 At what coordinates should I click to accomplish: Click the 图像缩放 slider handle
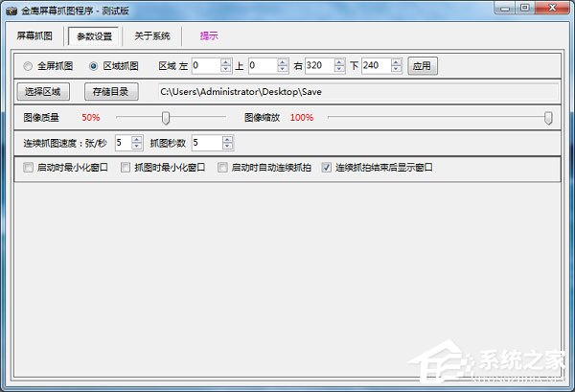(548, 118)
